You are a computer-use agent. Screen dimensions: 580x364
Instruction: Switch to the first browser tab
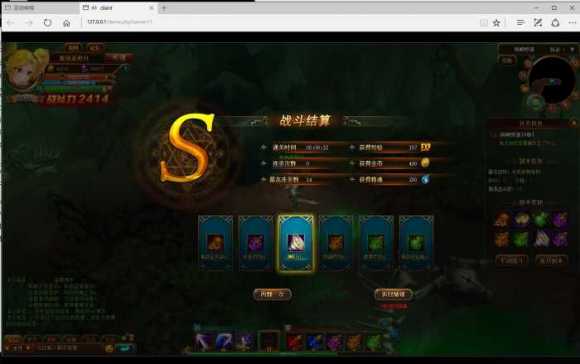(x=41, y=8)
